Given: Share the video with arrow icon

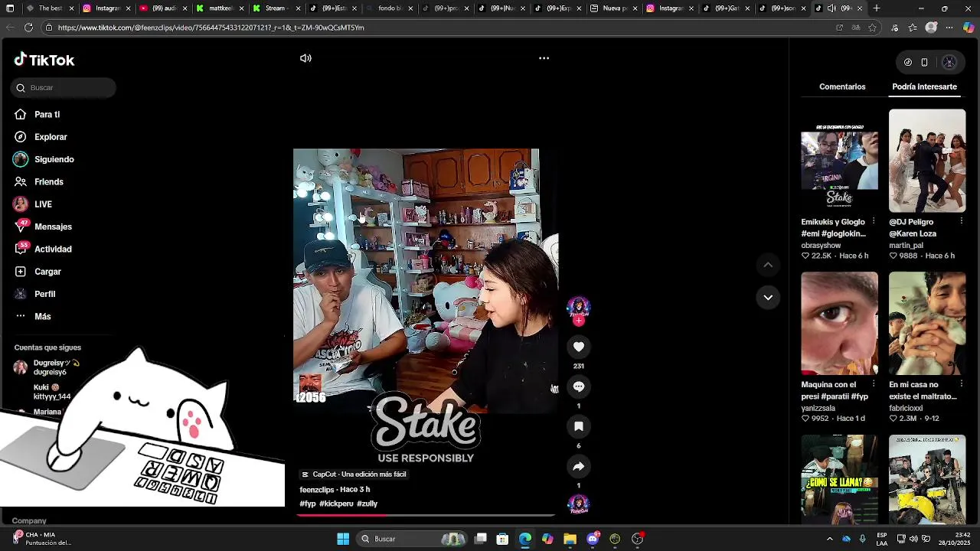Looking at the screenshot, I should coord(579,466).
